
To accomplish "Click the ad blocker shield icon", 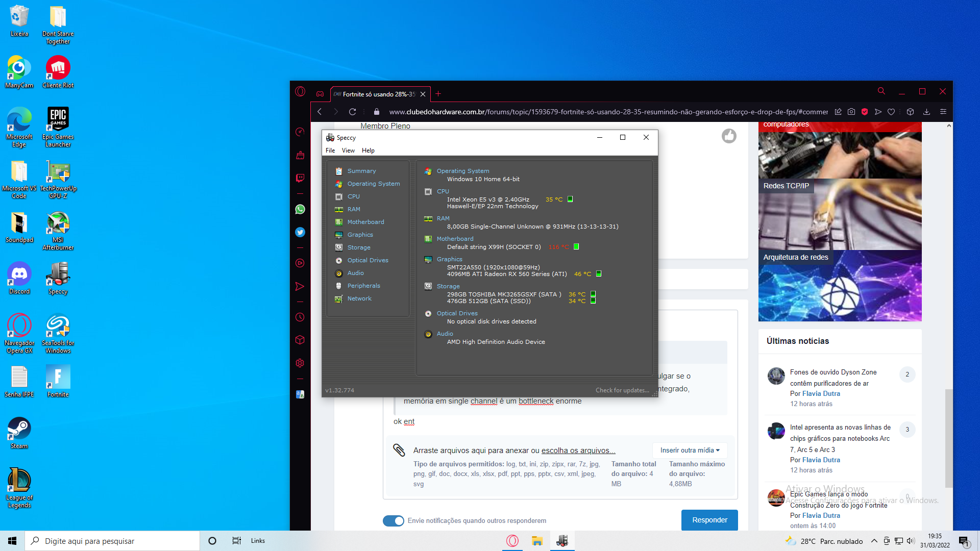I will click(865, 112).
